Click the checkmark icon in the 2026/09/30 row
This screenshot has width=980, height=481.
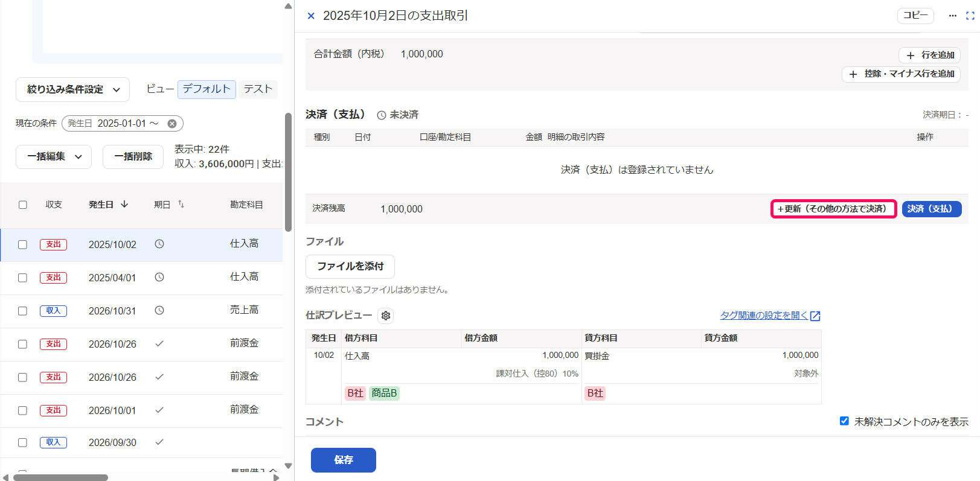click(x=159, y=442)
